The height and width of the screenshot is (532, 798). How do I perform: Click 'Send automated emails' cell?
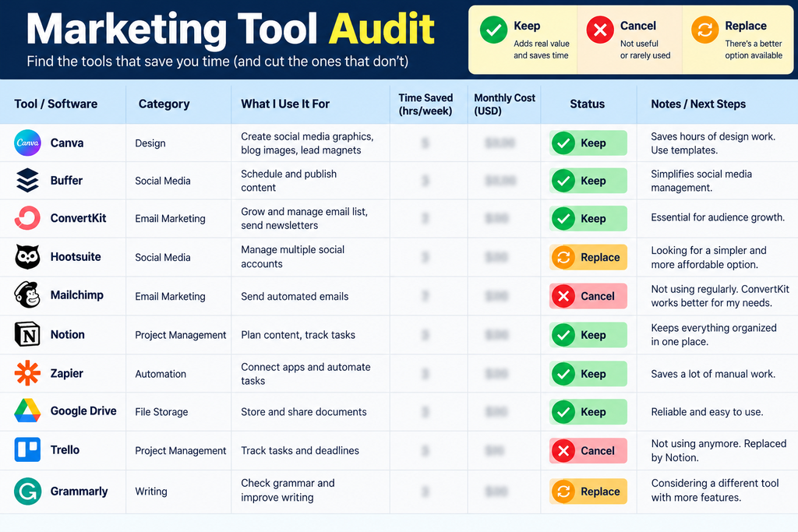pos(295,296)
